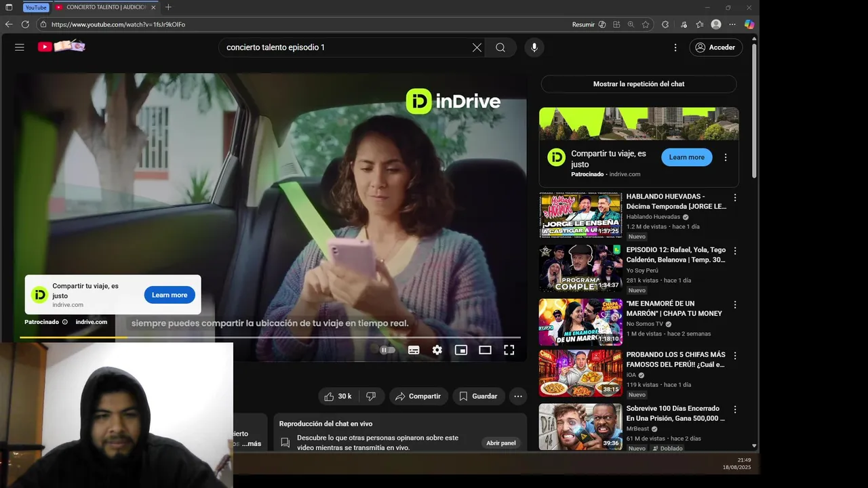This screenshot has height=488, width=868.
Task: Open live chat replay with Abrir panel
Action: pyautogui.click(x=501, y=443)
